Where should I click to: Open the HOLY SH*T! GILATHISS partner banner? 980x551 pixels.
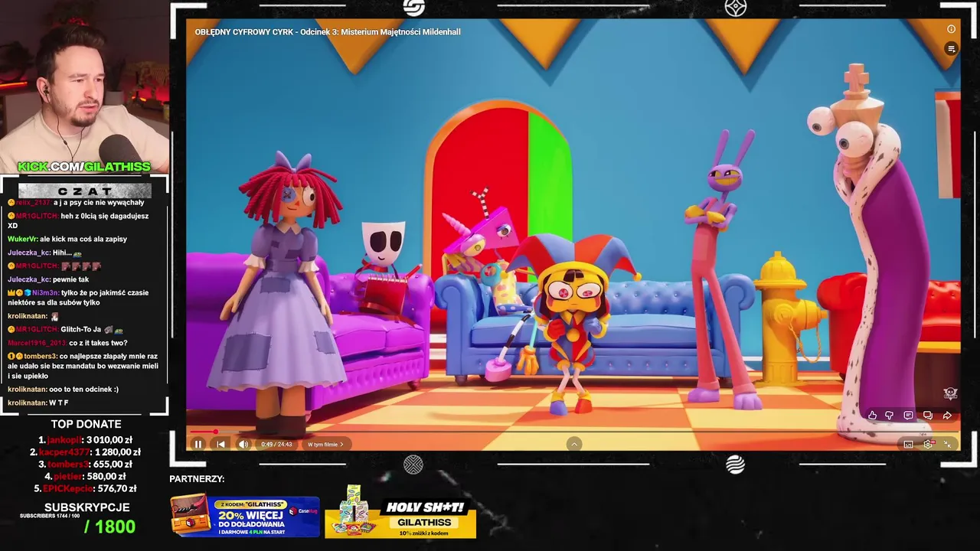click(x=400, y=512)
